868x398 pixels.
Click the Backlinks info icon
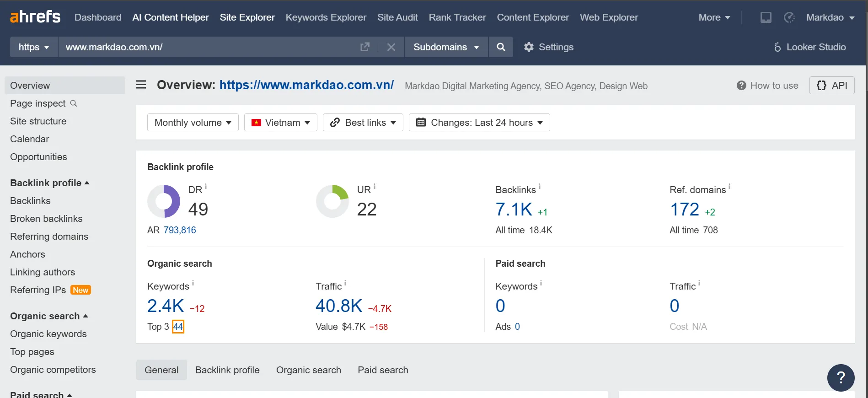540,186
